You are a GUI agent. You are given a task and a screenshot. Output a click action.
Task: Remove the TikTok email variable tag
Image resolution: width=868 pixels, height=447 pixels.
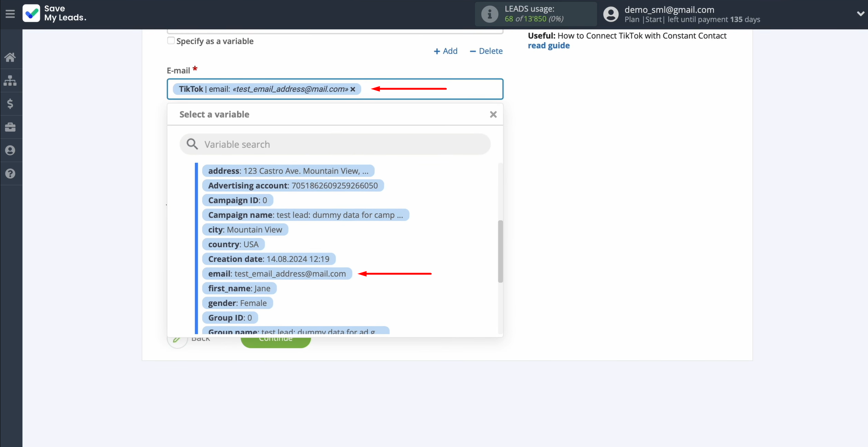coord(353,89)
